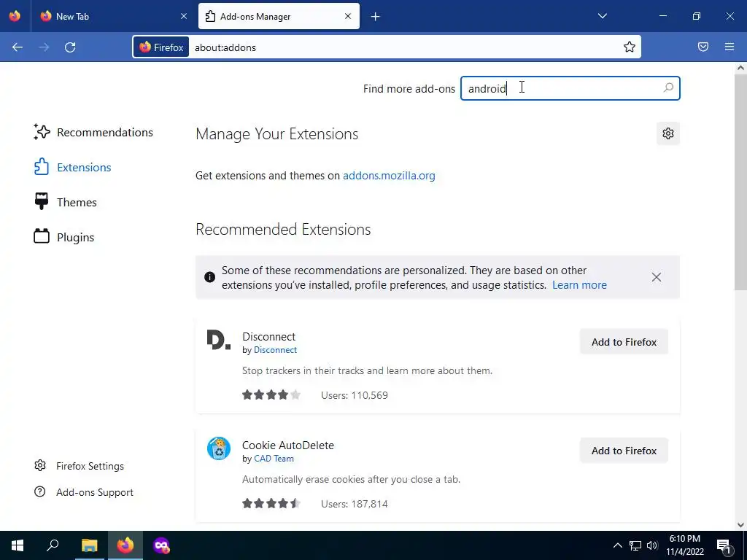Reload the current page
Image resolution: width=747 pixels, height=560 pixels.
70,47
